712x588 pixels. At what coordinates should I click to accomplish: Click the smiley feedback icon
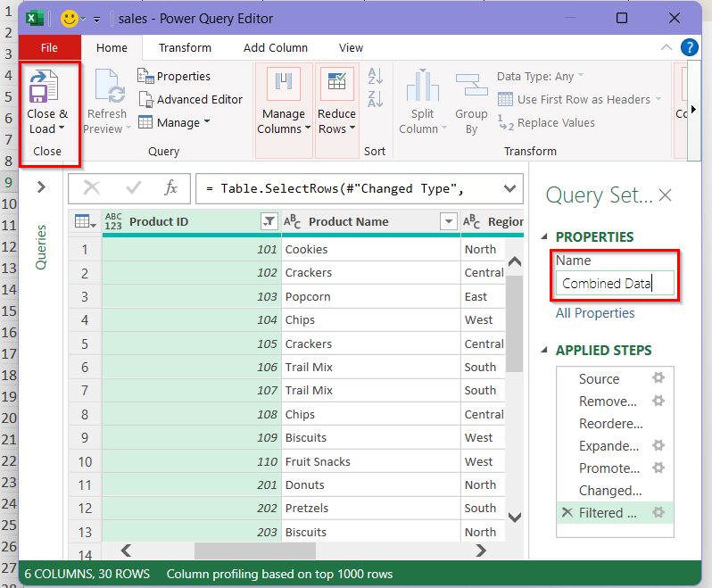70,19
